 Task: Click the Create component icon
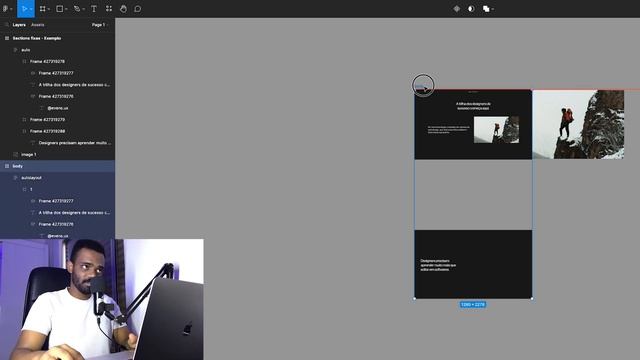tap(457, 9)
